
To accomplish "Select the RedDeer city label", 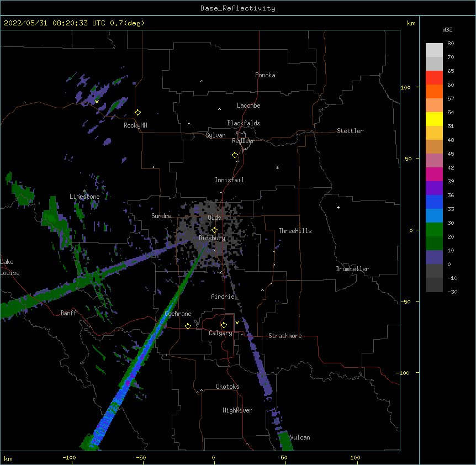I will (243, 141).
